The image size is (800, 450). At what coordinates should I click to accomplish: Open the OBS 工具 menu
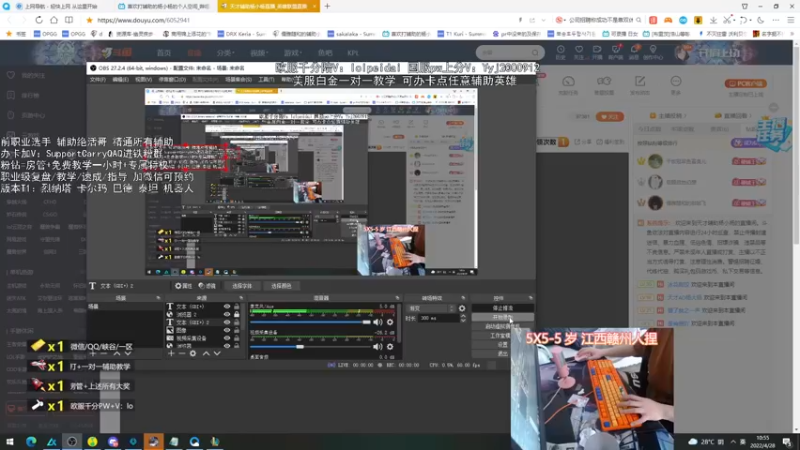click(266, 80)
